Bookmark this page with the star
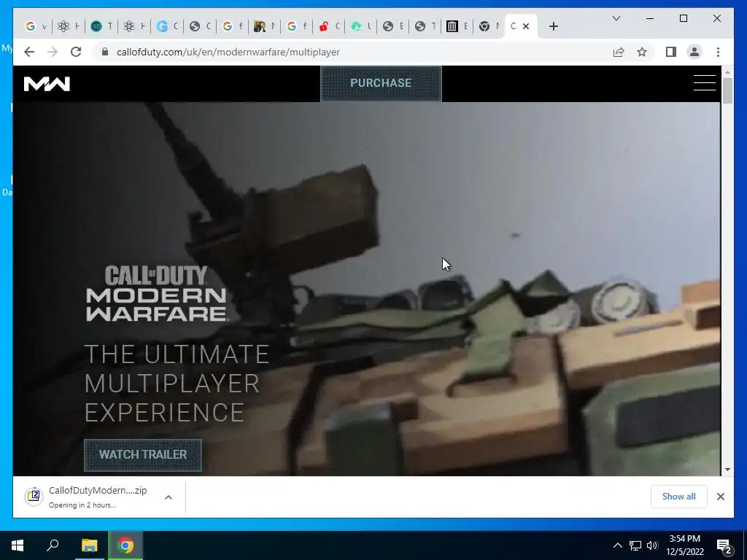The image size is (747, 560). coord(642,52)
